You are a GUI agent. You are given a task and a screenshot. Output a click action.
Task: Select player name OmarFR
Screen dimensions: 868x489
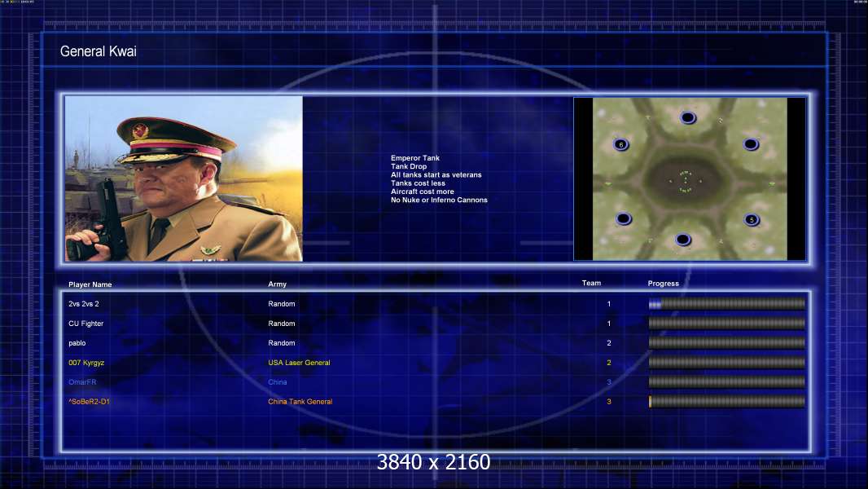(82, 382)
